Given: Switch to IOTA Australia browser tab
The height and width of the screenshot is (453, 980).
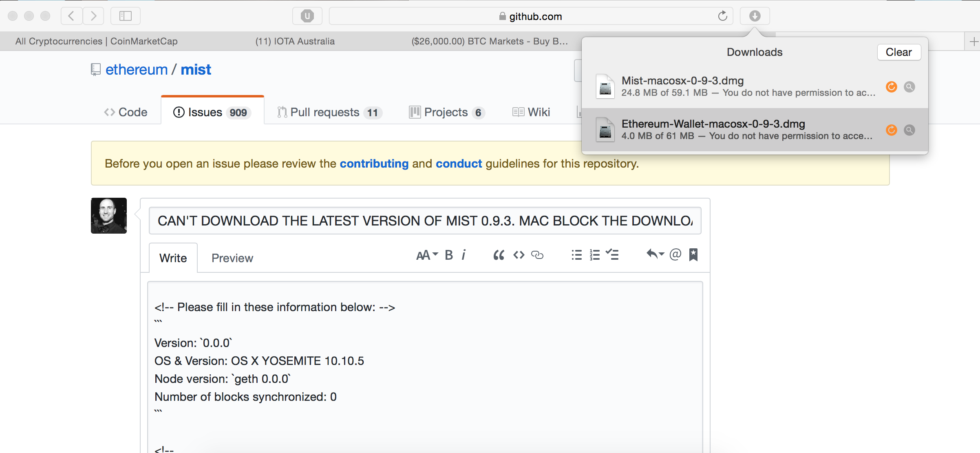Looking at the screenshot, I should (295, 41).
